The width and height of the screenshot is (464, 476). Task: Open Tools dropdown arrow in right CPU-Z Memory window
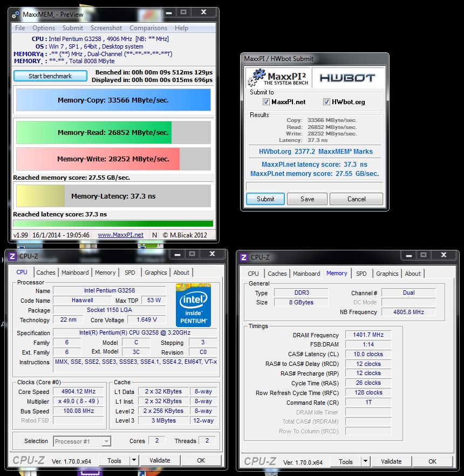pyautogui.click(x=365, y=461)
